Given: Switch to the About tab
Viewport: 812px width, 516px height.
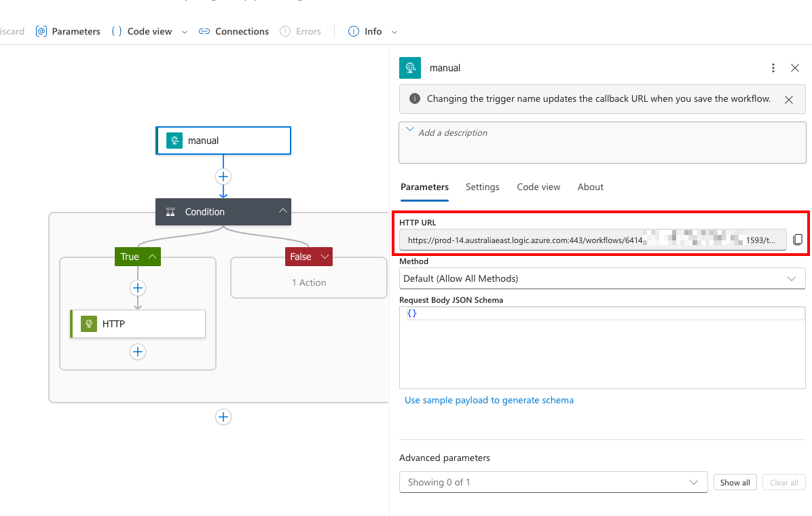Looking at the screenshot, I should pyautogui.click(x=590, y=187).
